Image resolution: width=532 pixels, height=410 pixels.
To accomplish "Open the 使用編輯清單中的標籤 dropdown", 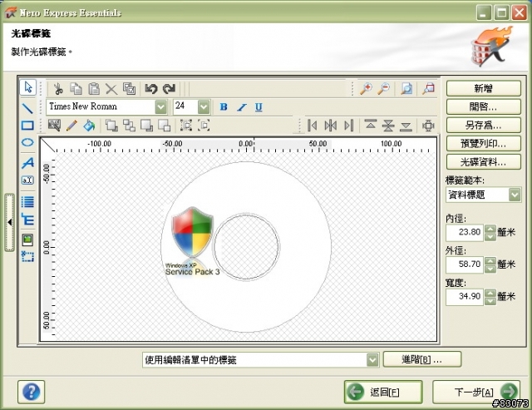I will pos(372,360).
